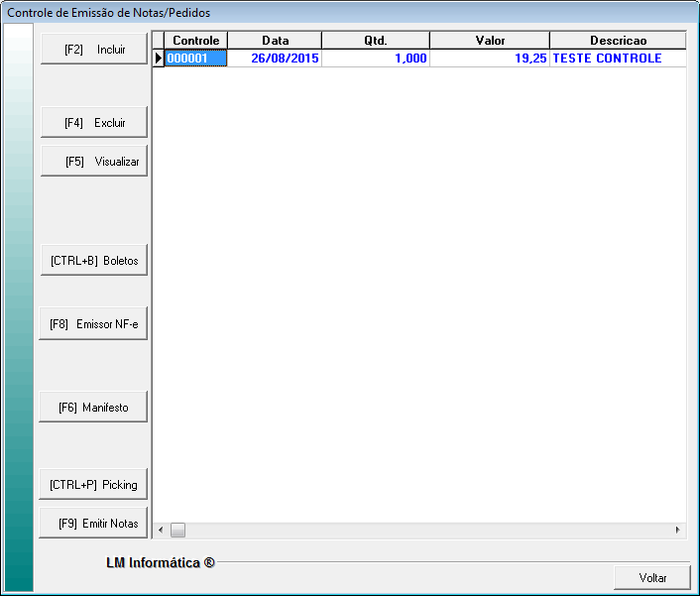
Task: Click the row indicator arrow for first record
Action: click(158, 59)
